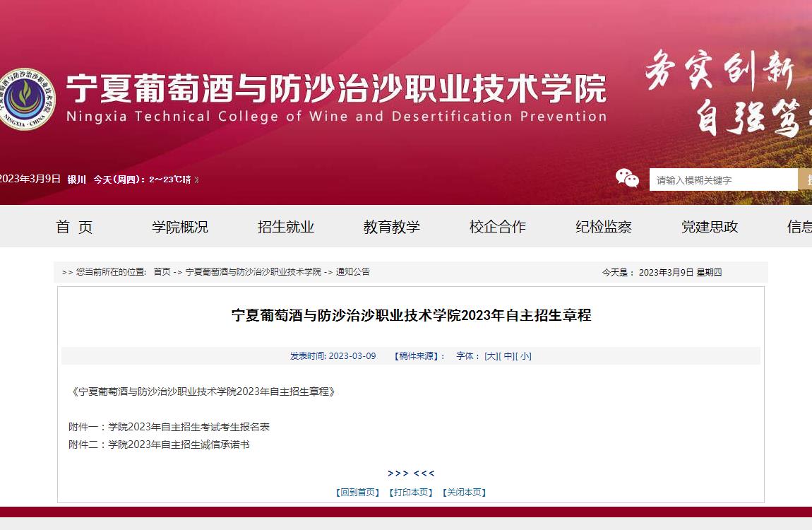Viewport: 812px width, 530px height.
Task: Go to 教育教学 in the navigation bar
Action: click(x=392, y=227)
